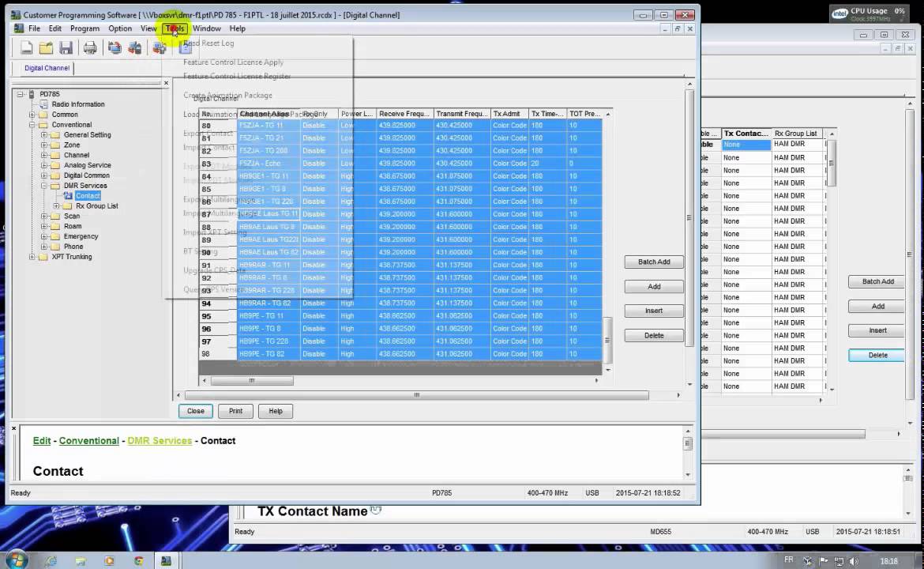Follow the DMR Services breadcrumb link
Viewport: 924px width, 569px height.
160,440
